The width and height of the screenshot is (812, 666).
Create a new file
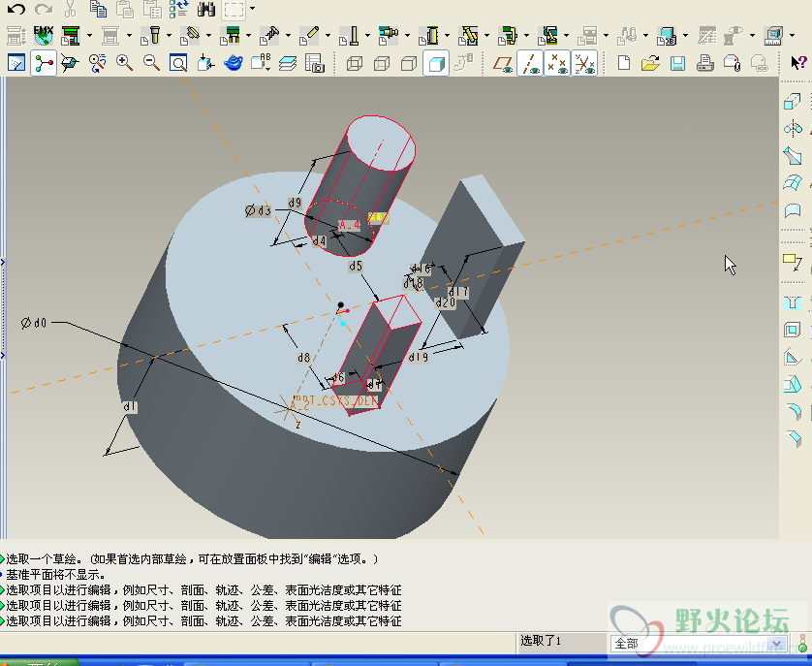624,63
